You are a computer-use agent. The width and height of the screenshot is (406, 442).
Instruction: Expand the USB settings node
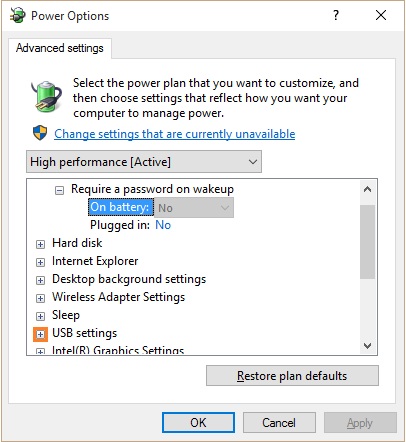click(x=40, y=334)
